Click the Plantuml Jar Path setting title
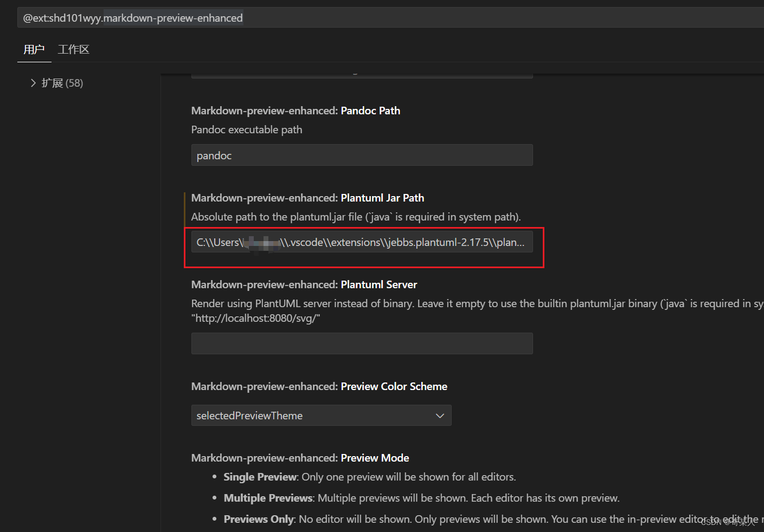This screenshot has height=532, width=764. pyautogui.click(x=307, y=198)
